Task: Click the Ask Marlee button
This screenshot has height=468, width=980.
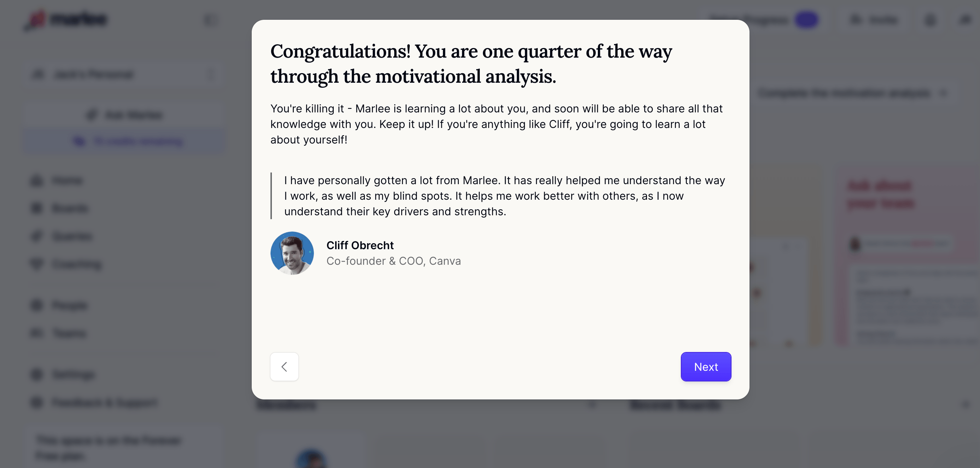Action: coord(124,115)
